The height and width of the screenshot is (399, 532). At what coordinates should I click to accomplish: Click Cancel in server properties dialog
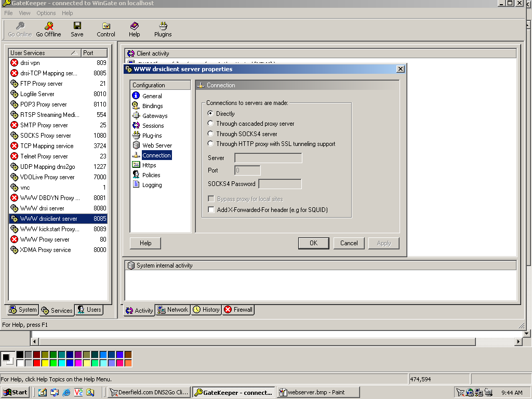349,243
